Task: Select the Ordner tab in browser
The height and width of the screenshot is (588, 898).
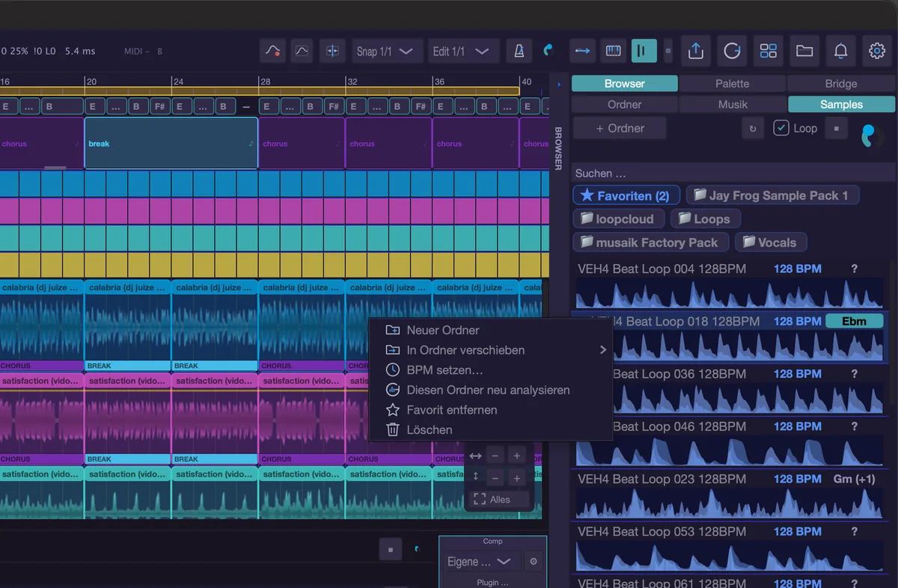Action: click(x=625, y=105)
